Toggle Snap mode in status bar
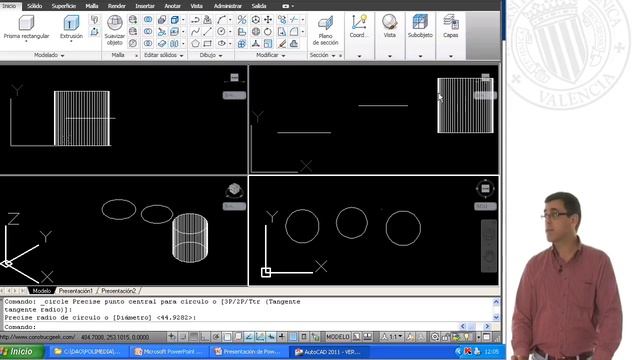This screenshot has width=640, height=360. [x=183, y=337]
